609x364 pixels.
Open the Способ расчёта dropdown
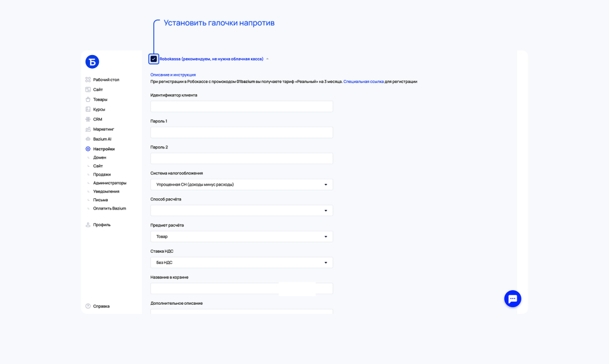[x=241, y=211]
